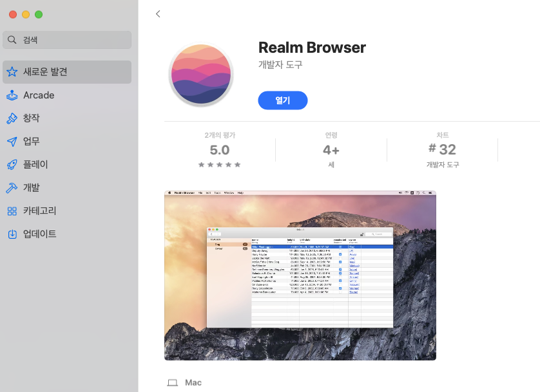540x392 pixels.
Task: Go back using the chevron arrow
Action: 158,14
